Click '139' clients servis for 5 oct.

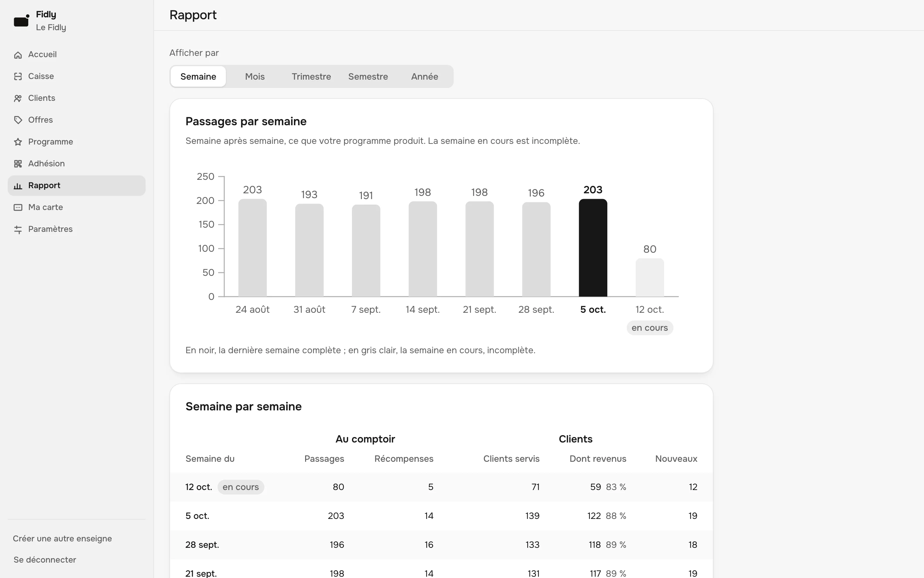pos(532,516)
